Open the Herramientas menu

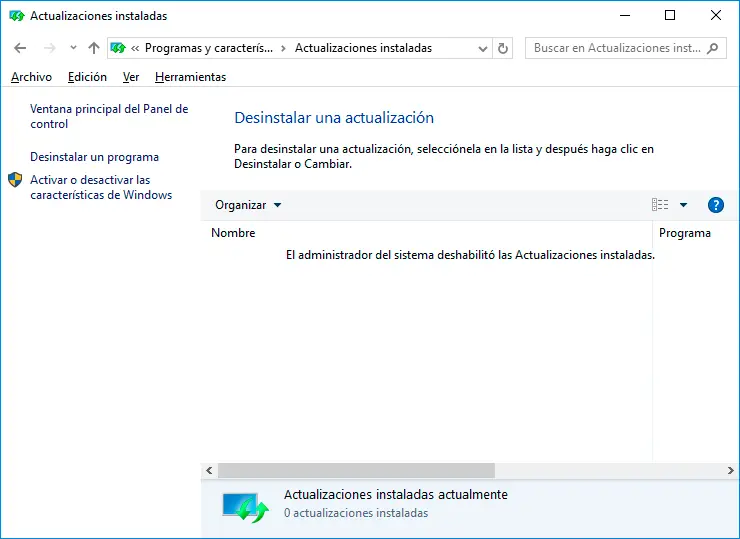pos(190,77)
